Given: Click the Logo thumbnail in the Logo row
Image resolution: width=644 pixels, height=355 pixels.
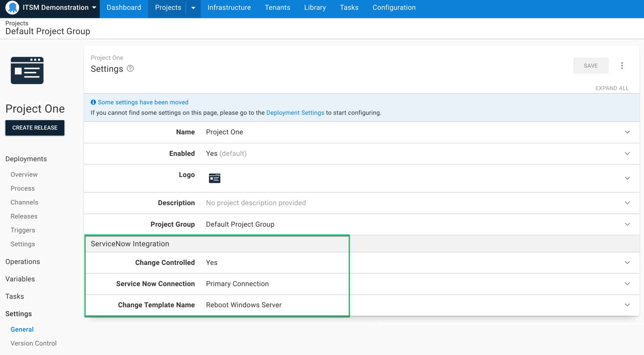Looking at the screenshot, I should click(x=214, y=178).
